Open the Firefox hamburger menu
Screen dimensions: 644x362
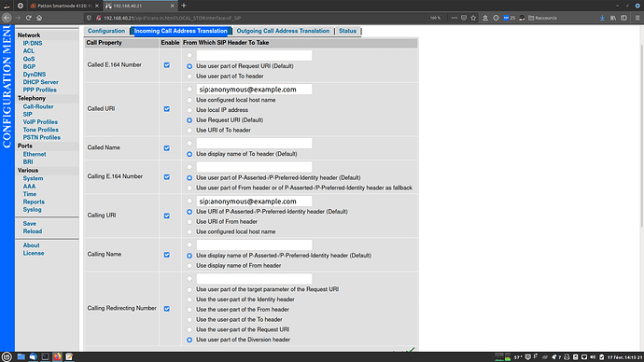tap(637, 18)
